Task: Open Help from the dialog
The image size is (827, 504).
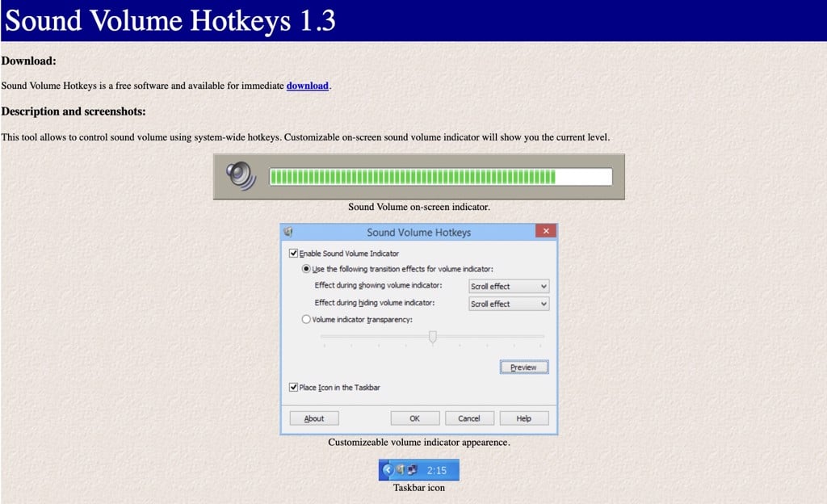Action: click(523, 418)
